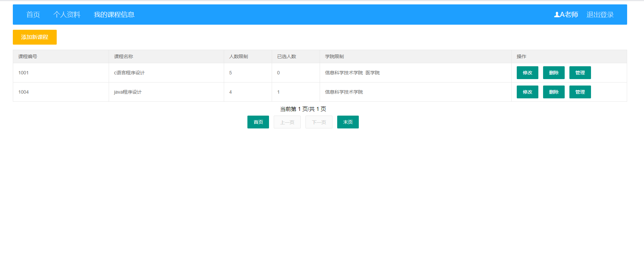Go to 个人资料 page

point(67,15)
